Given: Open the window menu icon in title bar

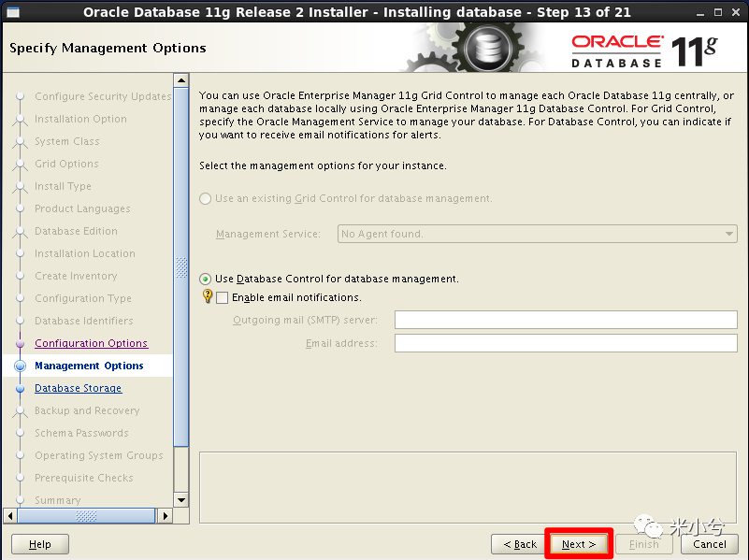Looking at the screenshot, I should (12, 12).
